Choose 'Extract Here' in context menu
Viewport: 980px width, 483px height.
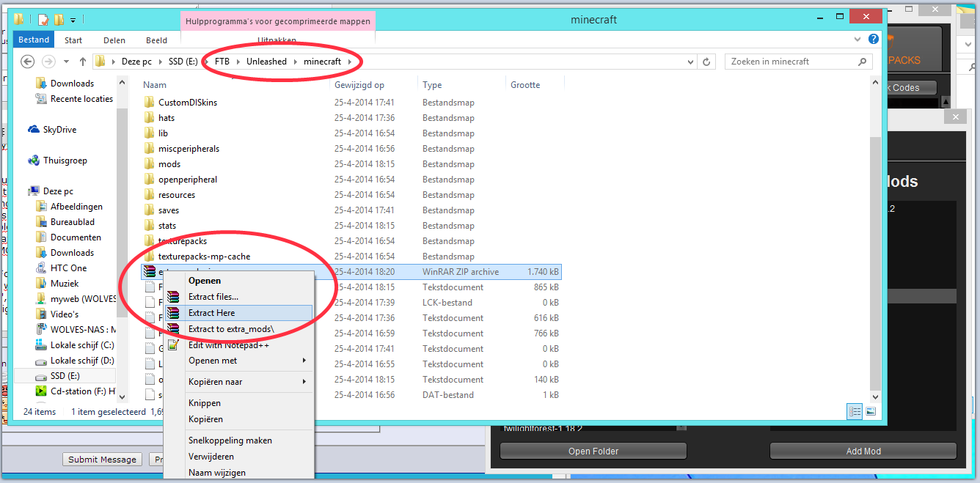240,313
